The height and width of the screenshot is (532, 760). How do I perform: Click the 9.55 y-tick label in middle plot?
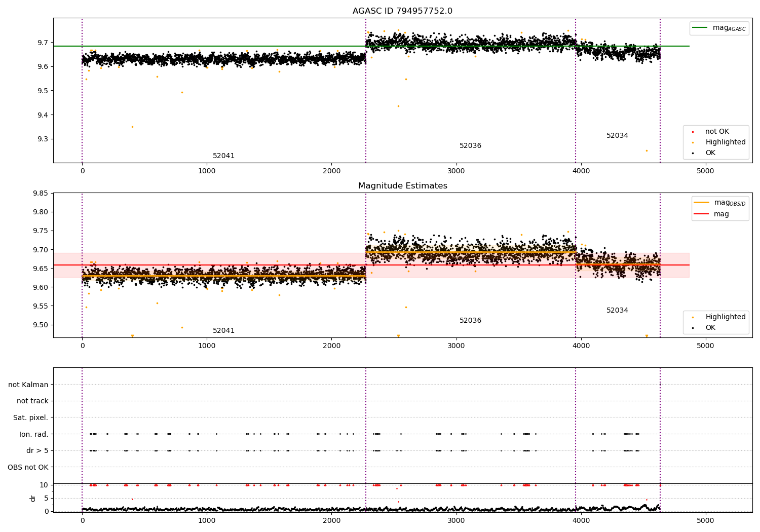click(41, 307)
